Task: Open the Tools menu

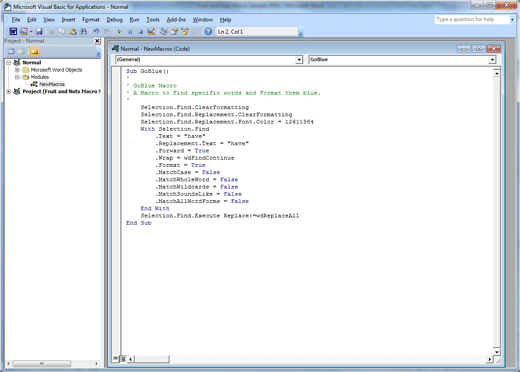Action: click(x=153, y=20)
